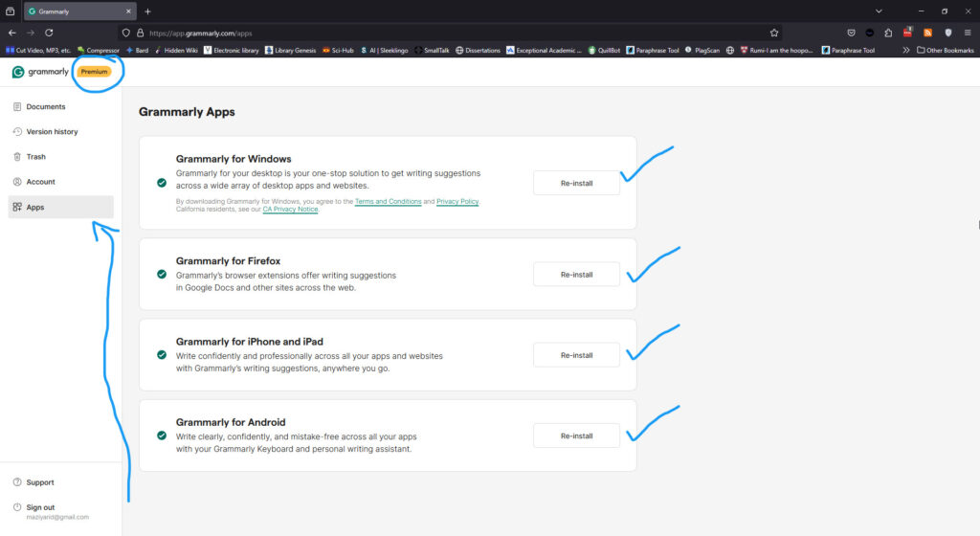Viewport: 980px width, 536px height.
Task: Open the Firefox extensions puzzle icon
Action: tap(888, 33)
